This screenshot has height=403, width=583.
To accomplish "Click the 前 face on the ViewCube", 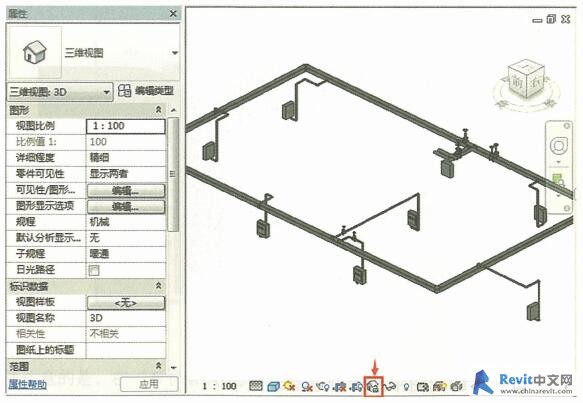I will click(x=518, y=82).
